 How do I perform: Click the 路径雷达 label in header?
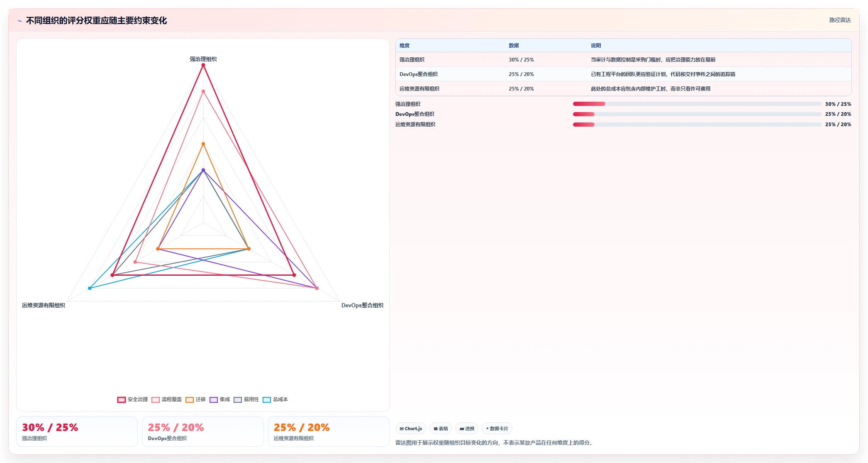[x=840, y=20]
